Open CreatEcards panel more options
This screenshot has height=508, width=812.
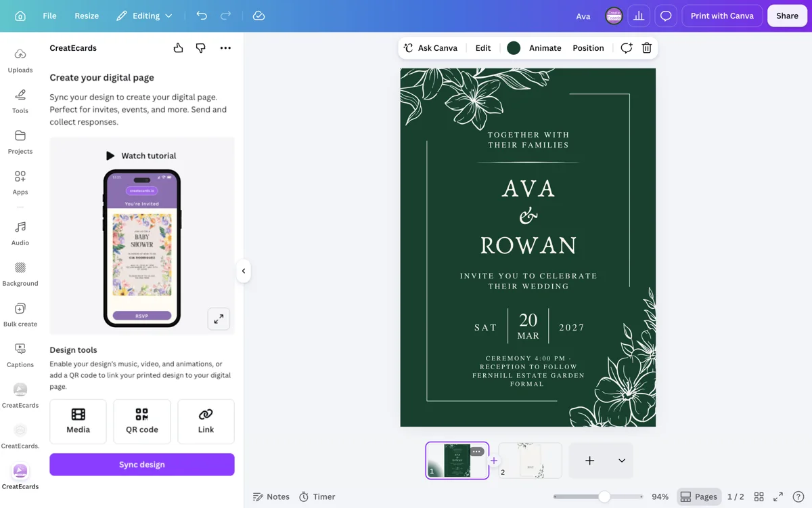pyautogui.click(x=225, y=48)
